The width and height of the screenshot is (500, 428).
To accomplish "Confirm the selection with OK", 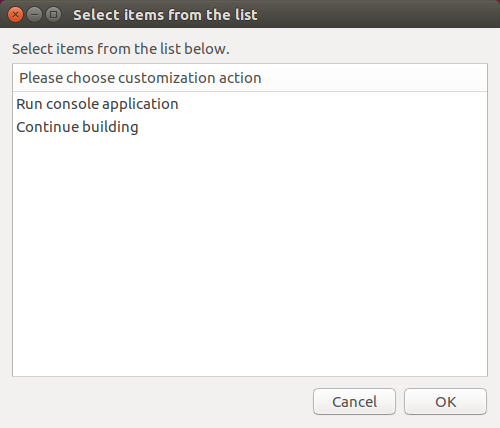I will (x=445, y=402).
